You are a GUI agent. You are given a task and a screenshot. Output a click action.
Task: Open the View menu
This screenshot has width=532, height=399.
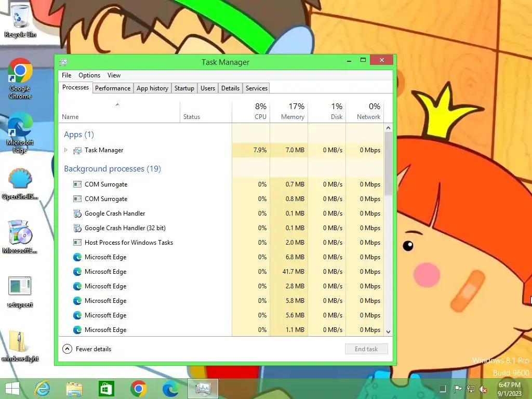[x=114, y=75]
